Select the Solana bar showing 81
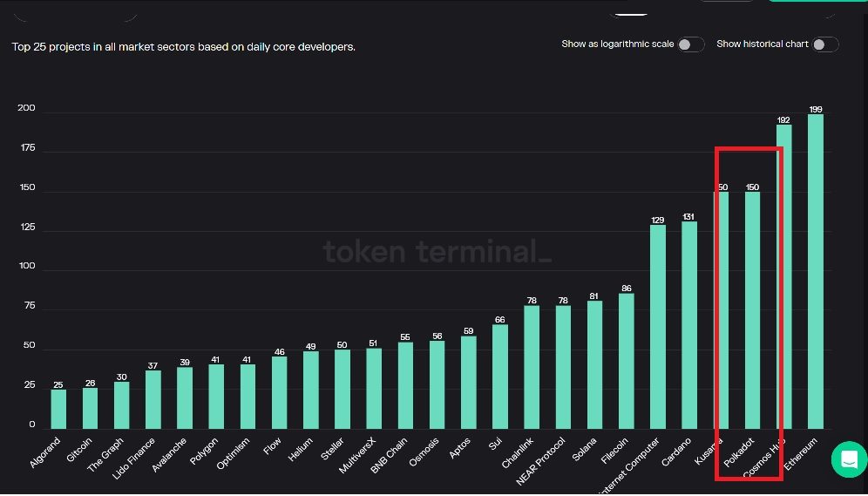 tap(595, 364)
